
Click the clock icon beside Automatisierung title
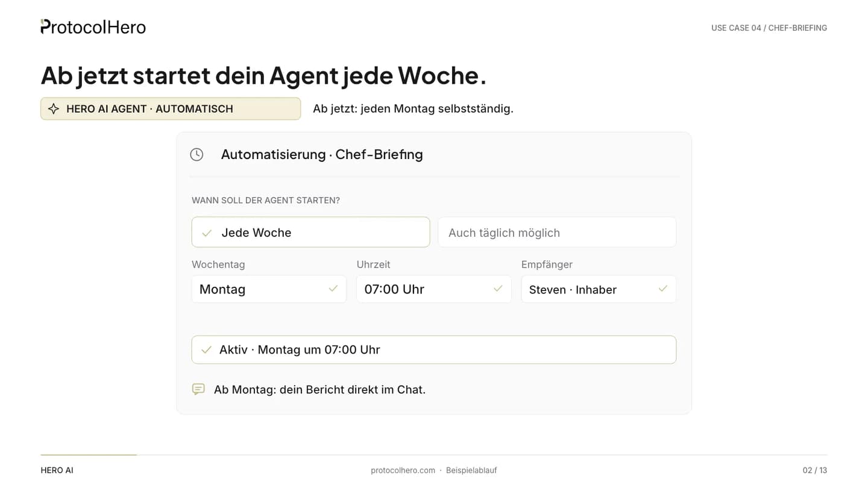tap(197, 154)
